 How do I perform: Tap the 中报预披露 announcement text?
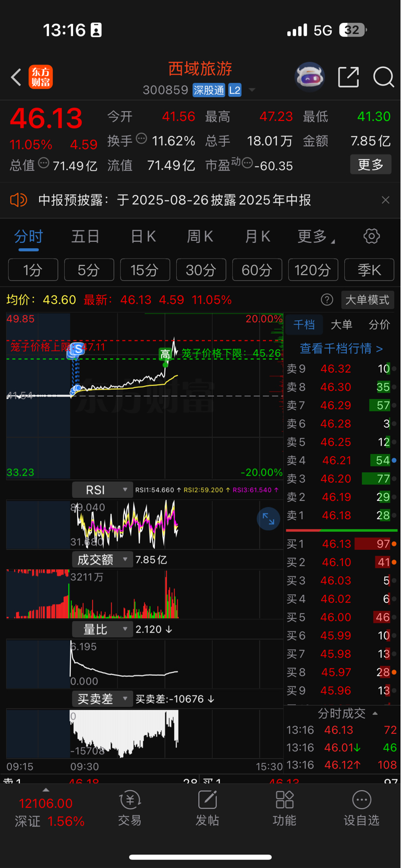coord(175,200)
